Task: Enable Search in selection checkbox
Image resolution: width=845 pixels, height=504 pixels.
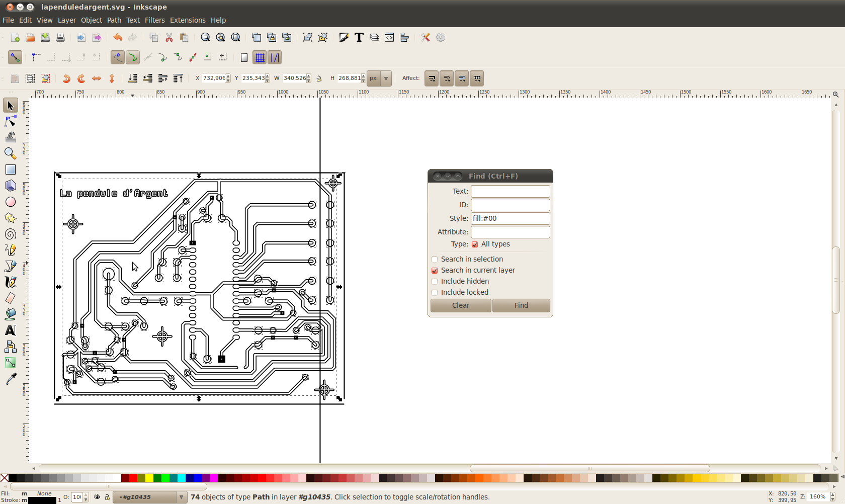Action: (x=435, y=260)
